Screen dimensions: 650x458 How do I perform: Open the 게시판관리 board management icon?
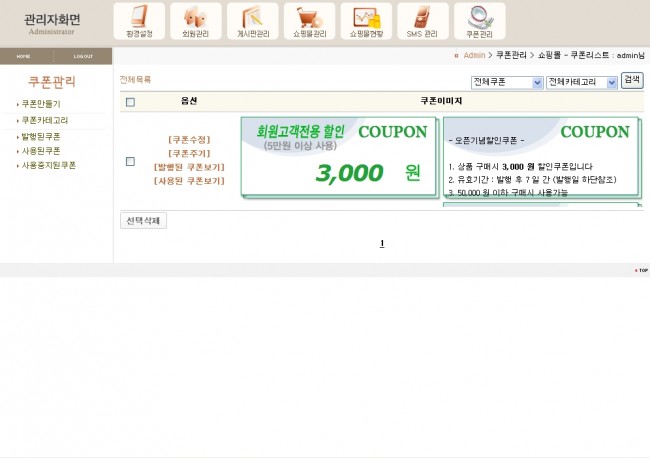[x=253, y=21]
